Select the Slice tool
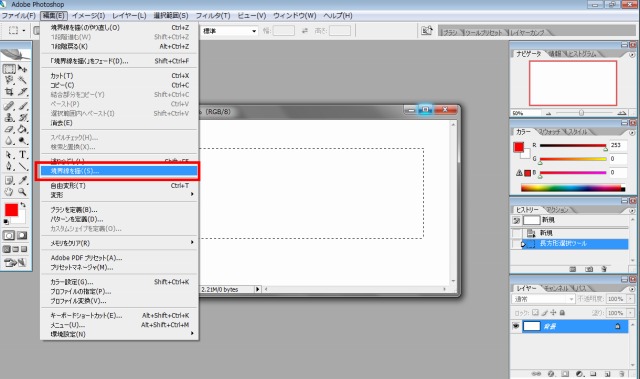This screenshot has width=640, height=379. (x=23, y=92)
